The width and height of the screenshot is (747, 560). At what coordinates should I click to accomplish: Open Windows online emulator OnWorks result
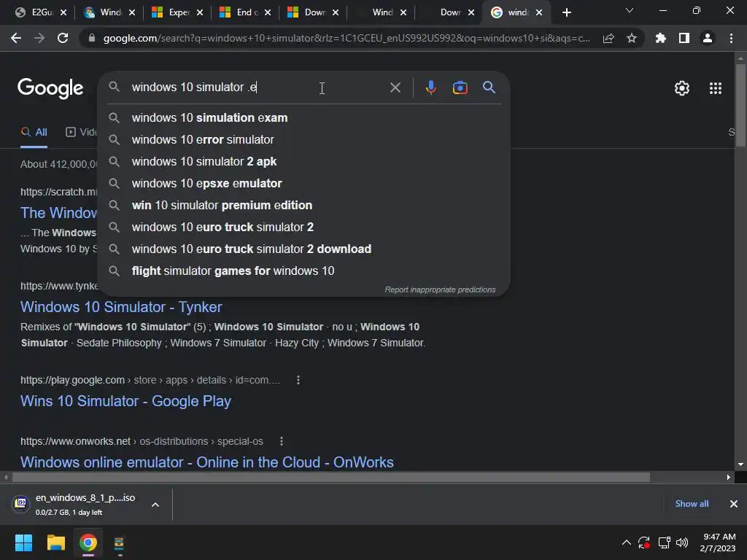click(206, 462)
